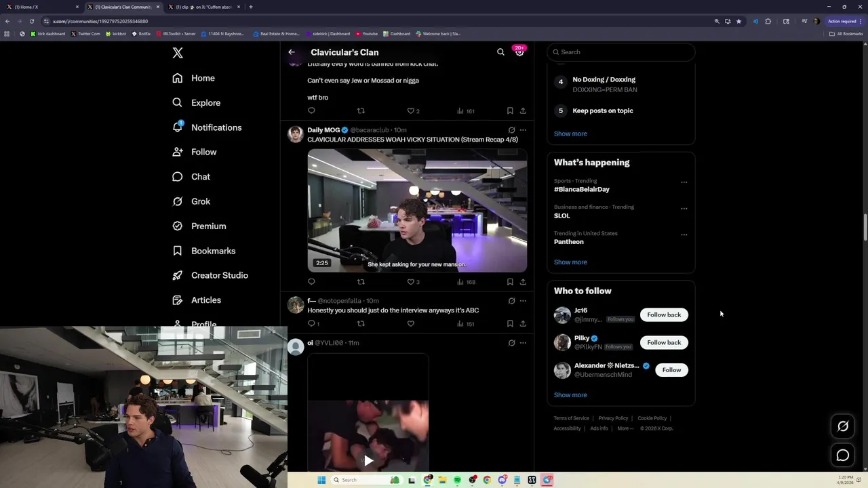Show more in What's happening

pyautogui.click(x=570, y=262)
